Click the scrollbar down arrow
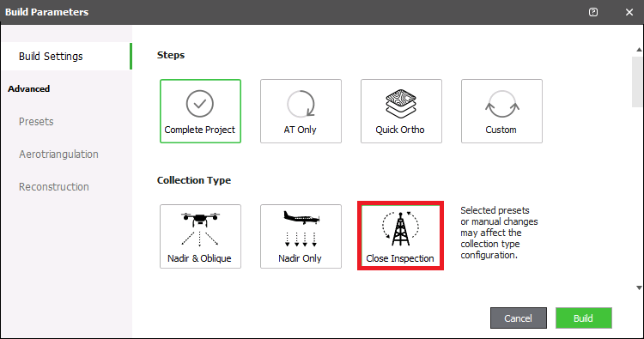 pyautogui.click(x=639, y=288)
